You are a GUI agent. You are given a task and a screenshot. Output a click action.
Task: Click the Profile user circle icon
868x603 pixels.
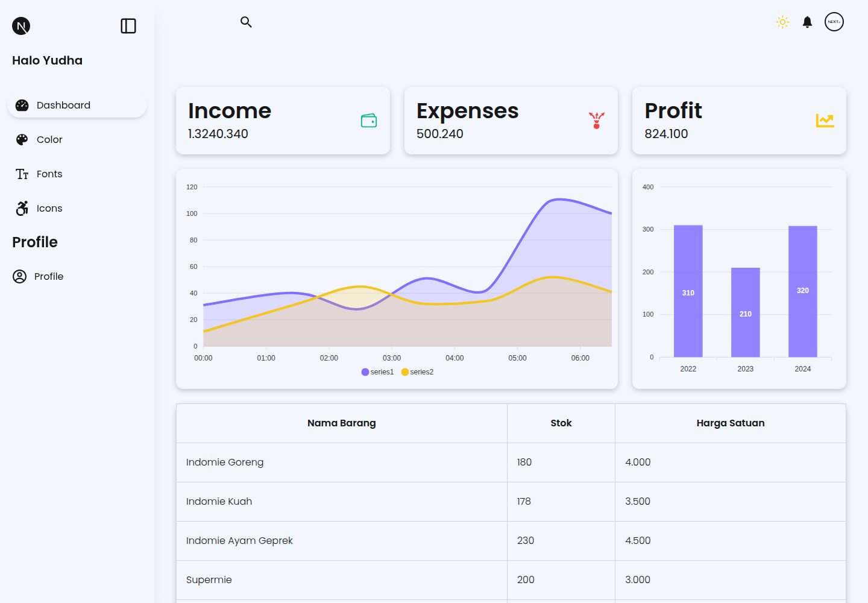click(19, 276)
